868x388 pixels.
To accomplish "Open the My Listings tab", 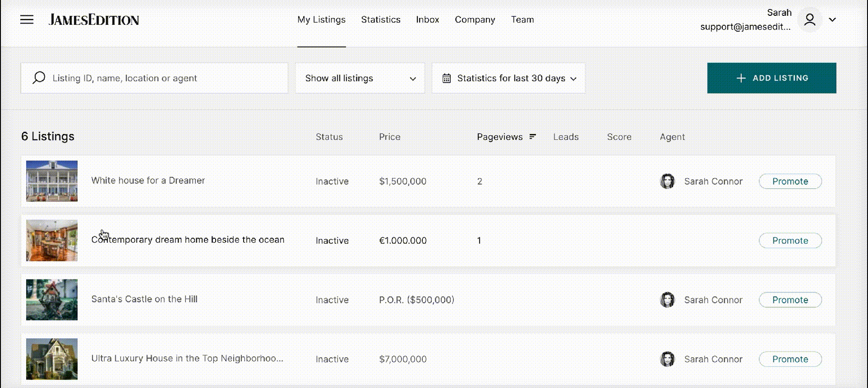I will (x=321, y=19).
